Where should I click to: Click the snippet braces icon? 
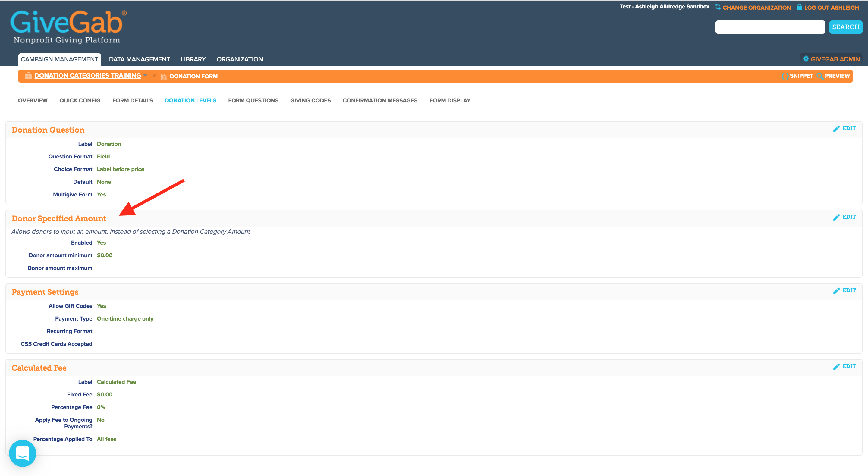(785, 76)
